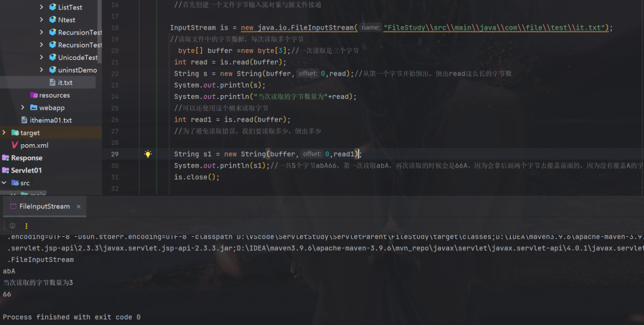Click the Response module folder icon
The height and width of the screenshot is (325, 644).
coord(5,158)
